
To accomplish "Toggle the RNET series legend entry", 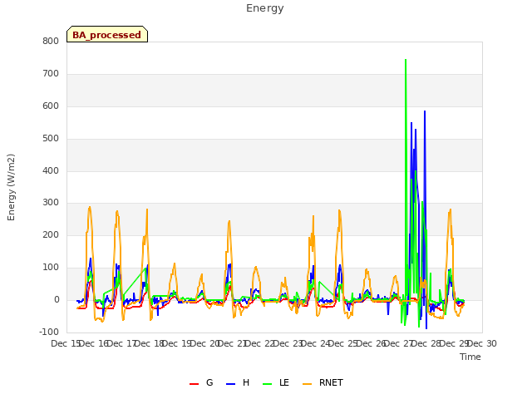I will 323,382.
